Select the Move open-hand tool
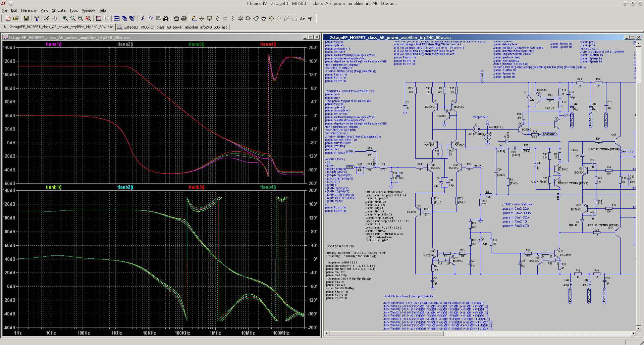The image size is (644, 345). (x=256, y=18)
